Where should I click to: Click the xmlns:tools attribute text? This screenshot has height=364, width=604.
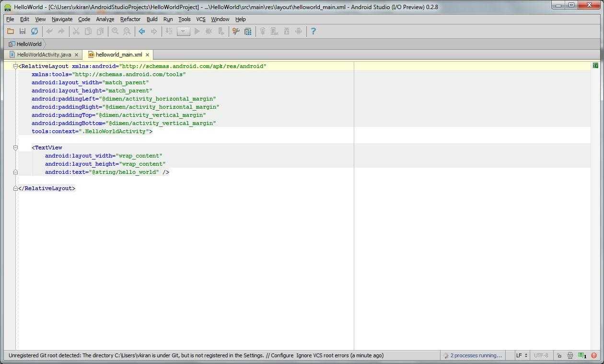(50, 74)
